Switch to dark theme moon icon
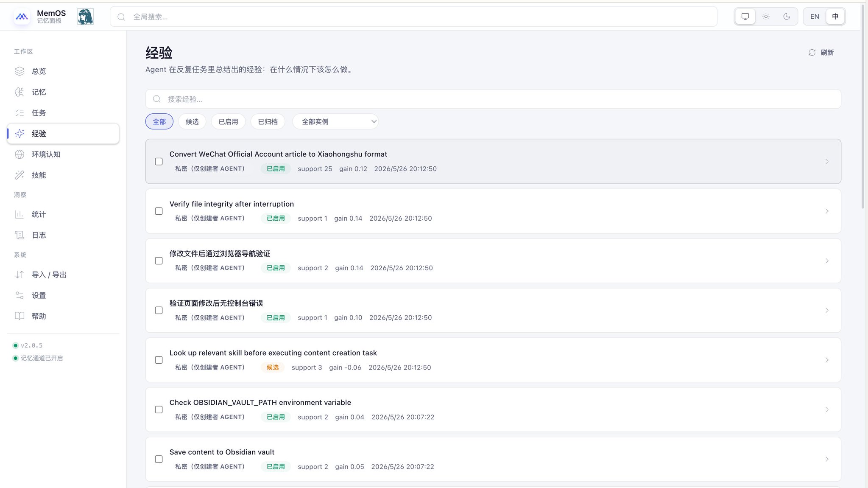The image size is (868, 488). click(x=787, y=17)
